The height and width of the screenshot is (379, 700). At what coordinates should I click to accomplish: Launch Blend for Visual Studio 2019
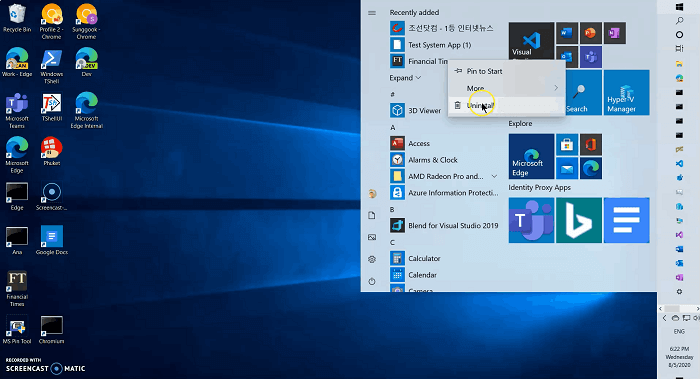[445, 225]
